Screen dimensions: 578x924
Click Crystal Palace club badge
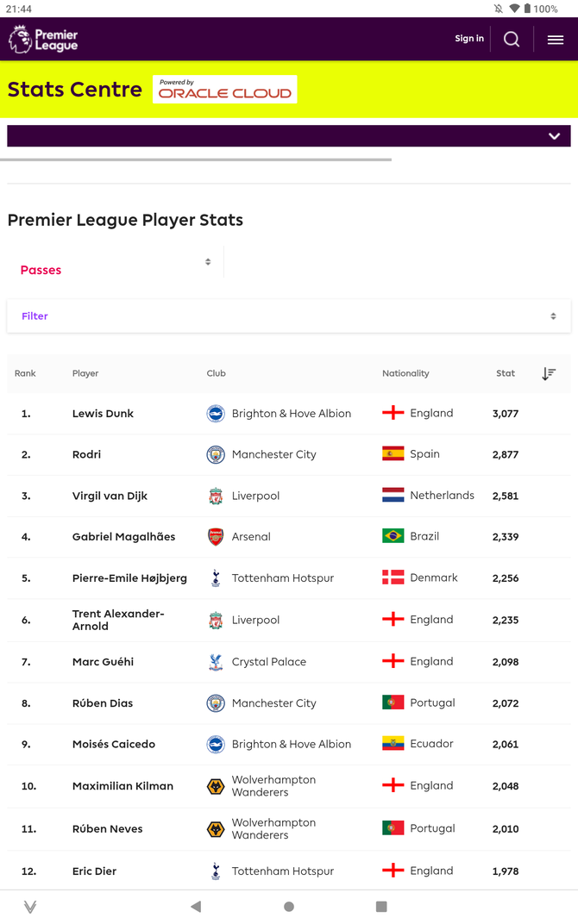point(216,662)
